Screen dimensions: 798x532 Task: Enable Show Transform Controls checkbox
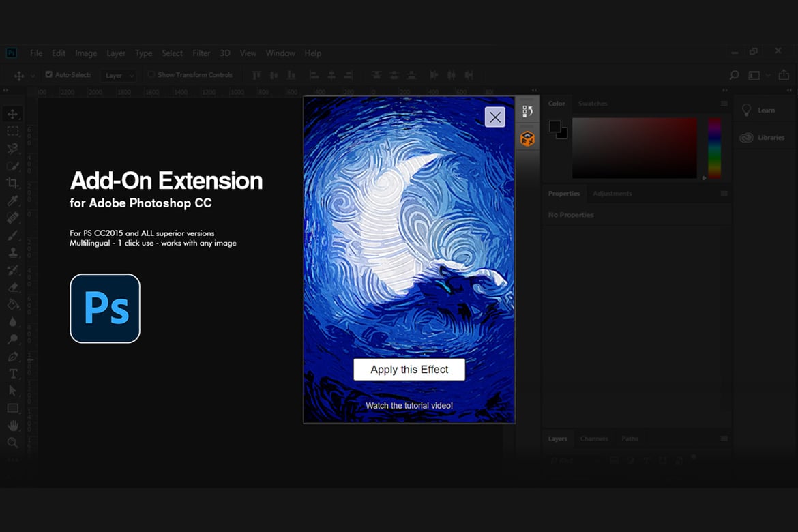click(151, 74)
